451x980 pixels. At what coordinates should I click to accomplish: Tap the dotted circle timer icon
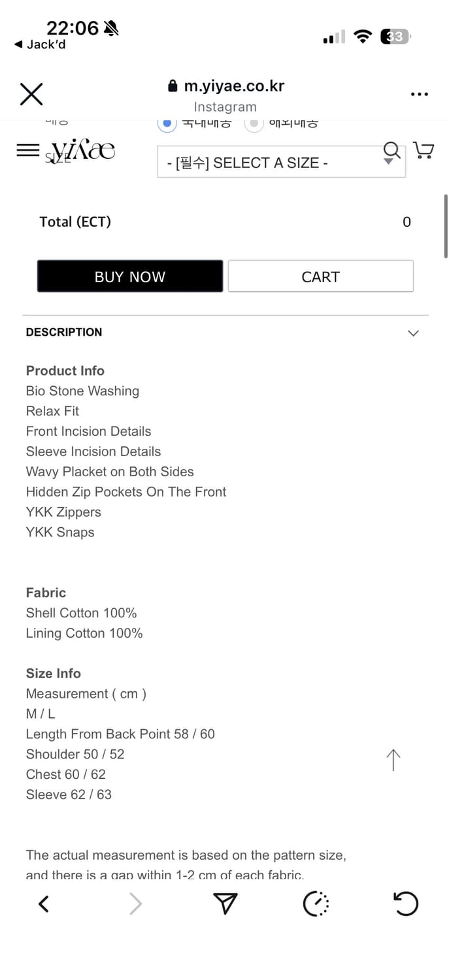(x=316, y=904)
